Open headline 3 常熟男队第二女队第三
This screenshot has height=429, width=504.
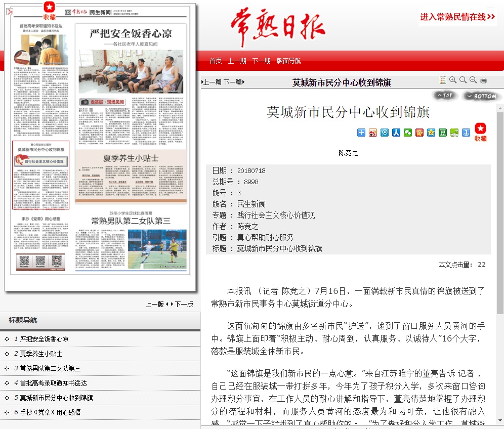pyautogui.click(x=50, y=368)
